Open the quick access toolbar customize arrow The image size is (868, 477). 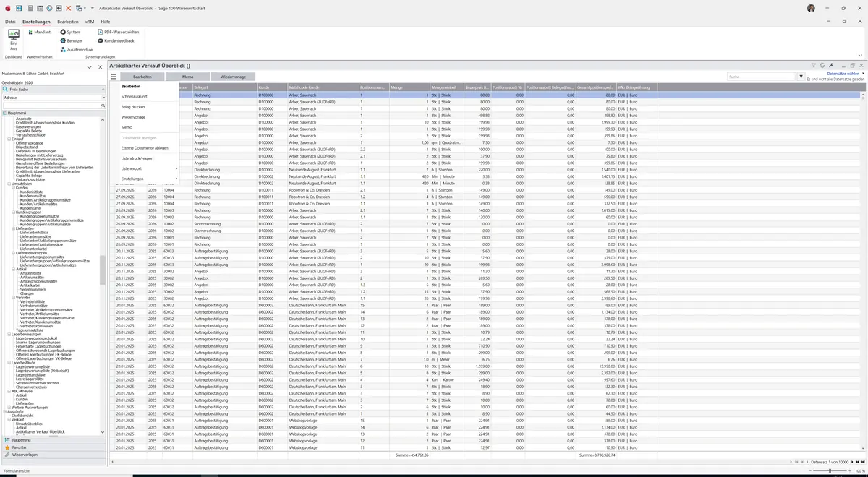tap(92, 8)
